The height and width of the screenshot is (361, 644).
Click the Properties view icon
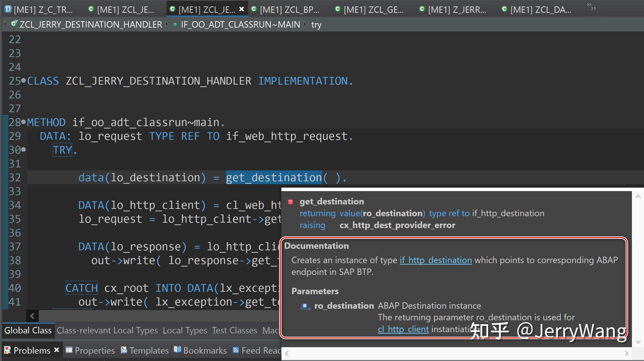point(69,350)
